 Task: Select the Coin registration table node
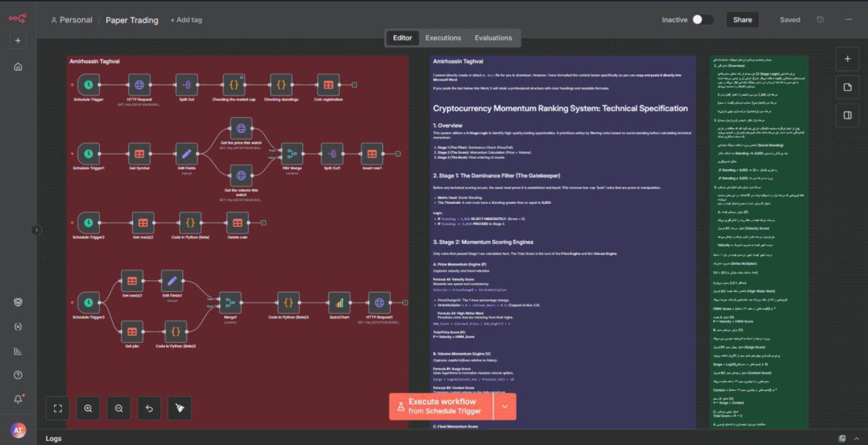328,85
